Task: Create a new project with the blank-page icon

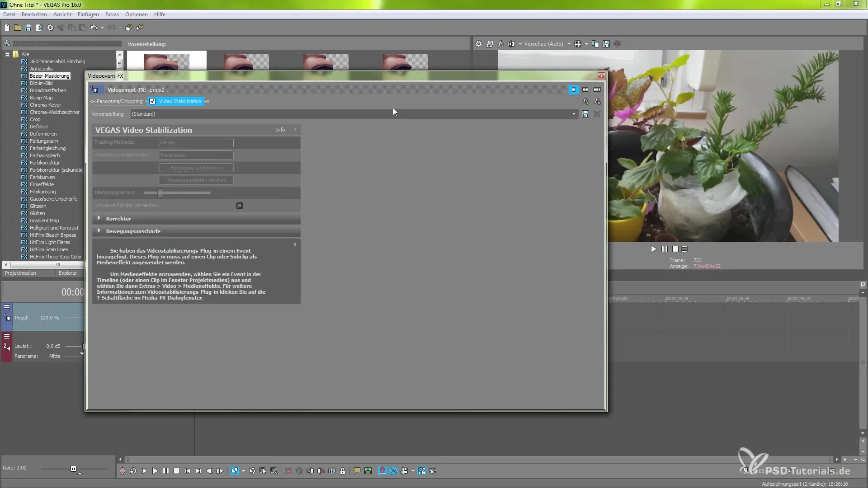Action: tap(7, 28)
